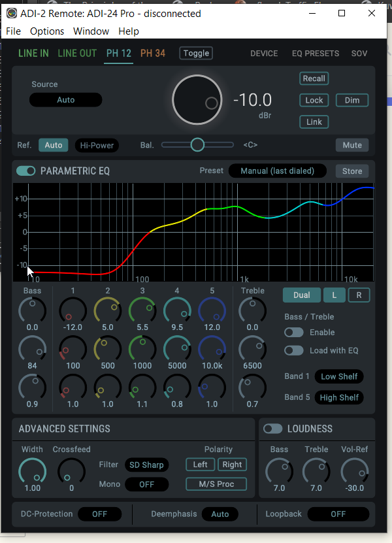
Task: Click Loudness Vol-Ref knob showing -30.0
Action: click(355, 471)
